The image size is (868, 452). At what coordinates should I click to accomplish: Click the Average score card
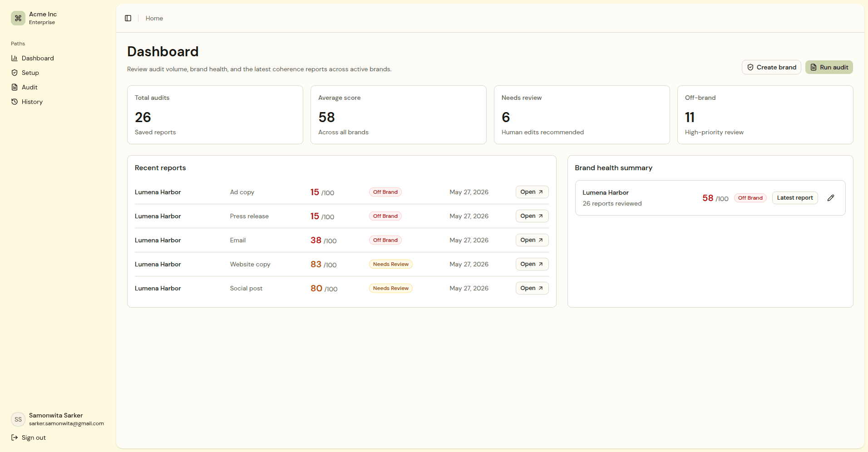(399, 115)
